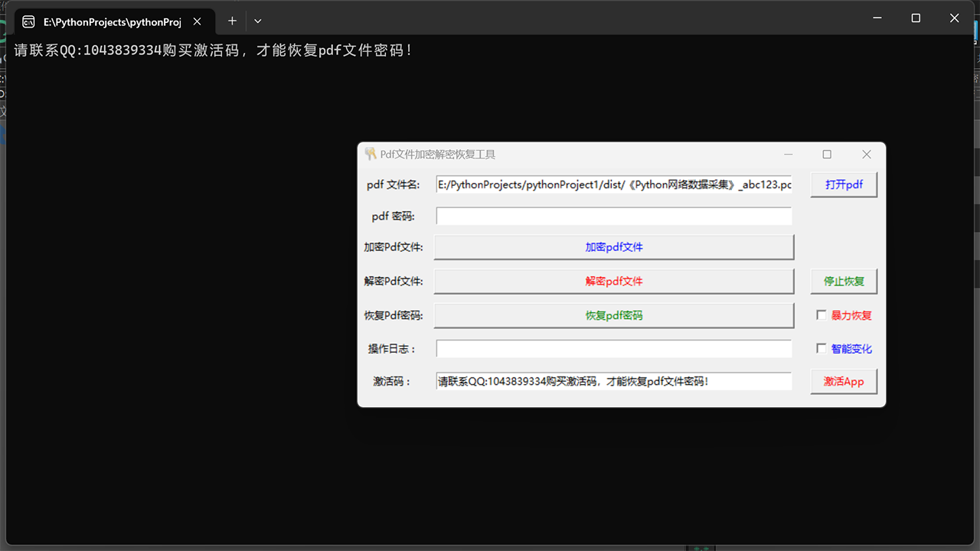Click the blue 加密pdf文件 button
The height and width of the screenshot is (551, 980).
(614, 247)
